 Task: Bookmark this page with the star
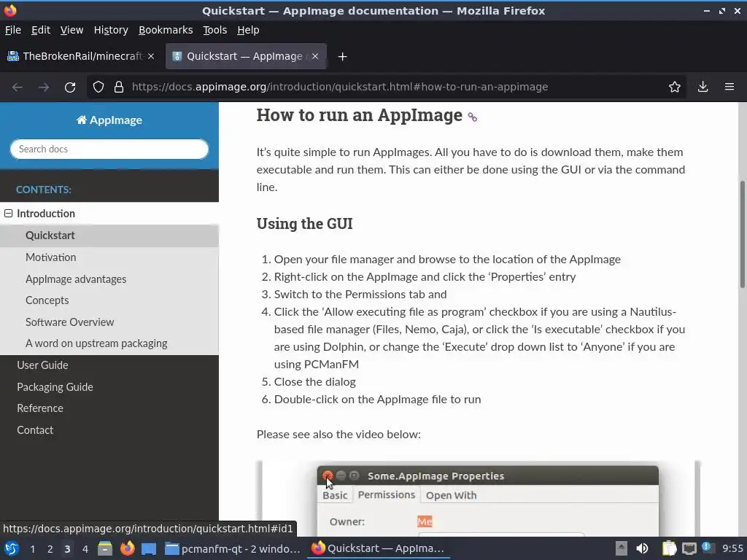click(675, 87)
